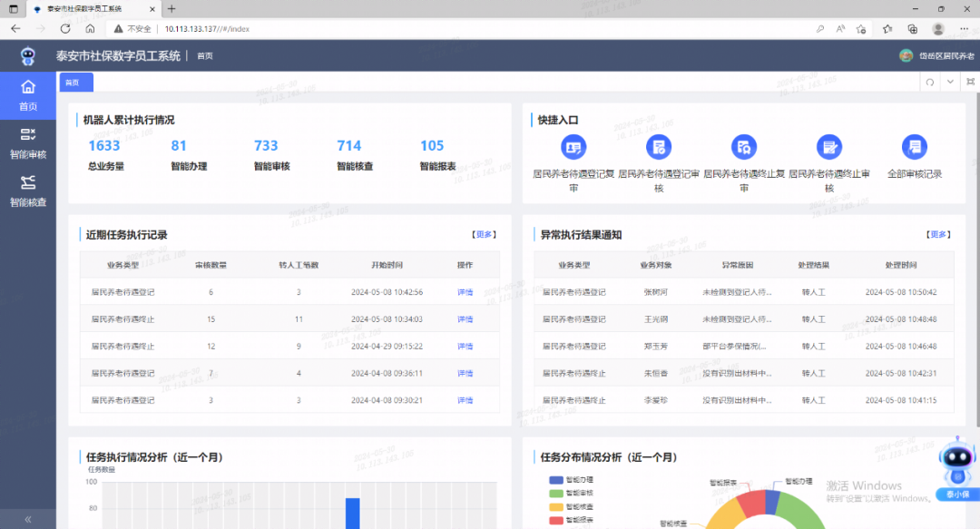Toggle the 智能审核 green legend swatch
The height and width of the screenshot is (529, 980).
556,494
